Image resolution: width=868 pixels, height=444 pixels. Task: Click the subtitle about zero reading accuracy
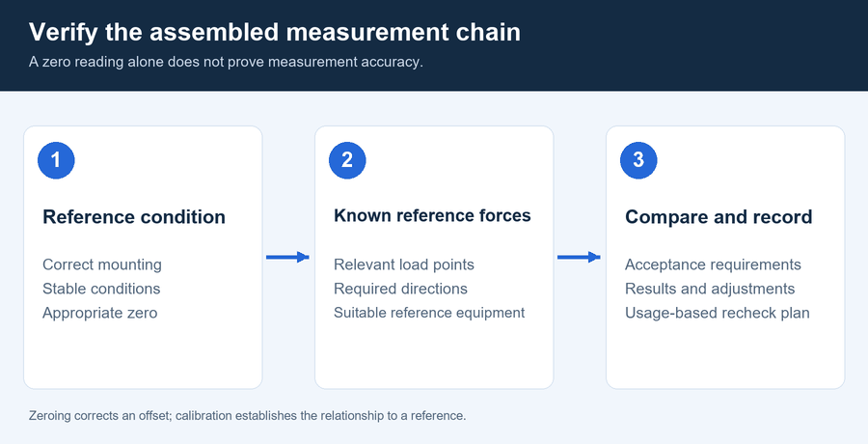tap(226, 62)
